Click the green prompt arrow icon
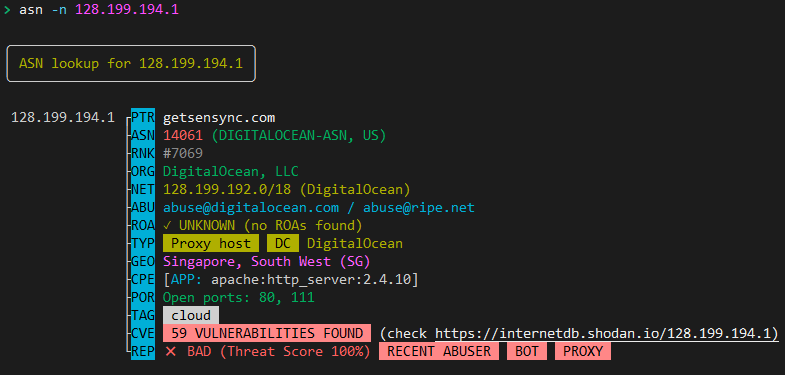 7,10
